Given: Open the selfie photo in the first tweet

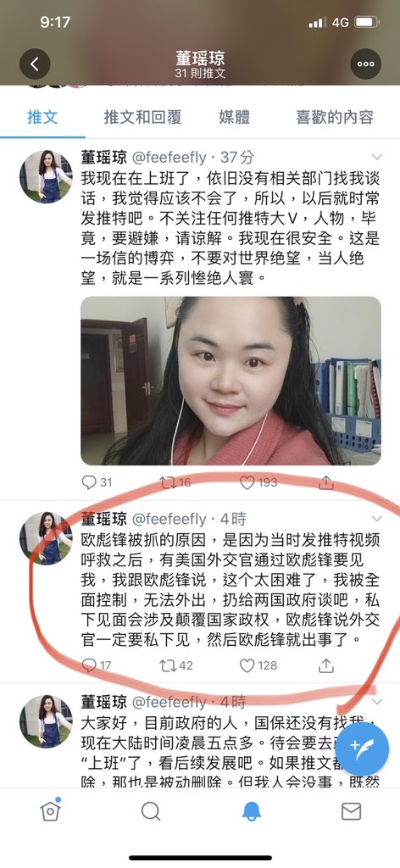Looking at the screenshot, I should (231, 381).
